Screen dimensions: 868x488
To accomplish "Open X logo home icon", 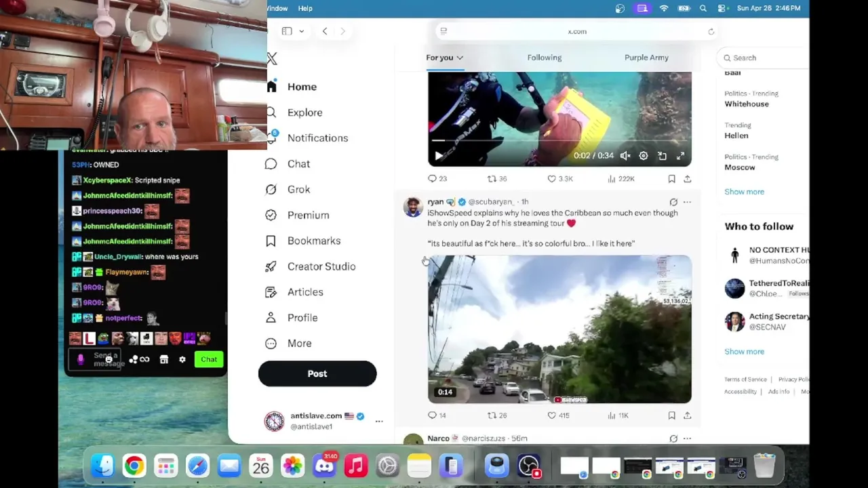I will coord(272,59).
